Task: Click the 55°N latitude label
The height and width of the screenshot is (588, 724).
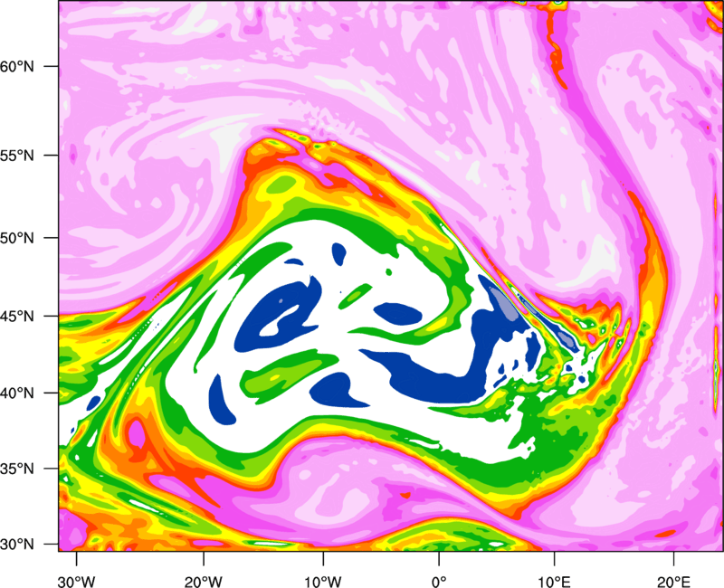Action: (17, 156)
